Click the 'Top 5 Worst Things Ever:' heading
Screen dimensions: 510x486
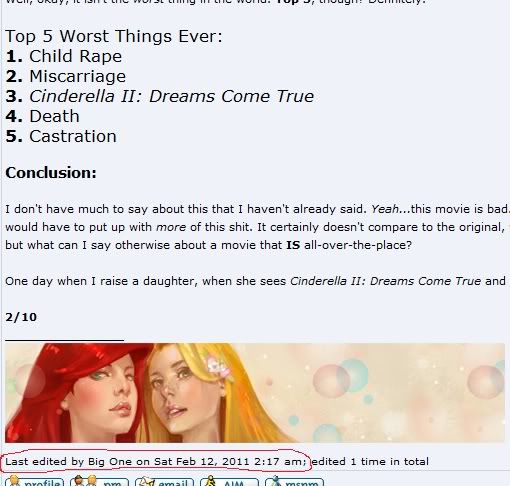point(114,36)
